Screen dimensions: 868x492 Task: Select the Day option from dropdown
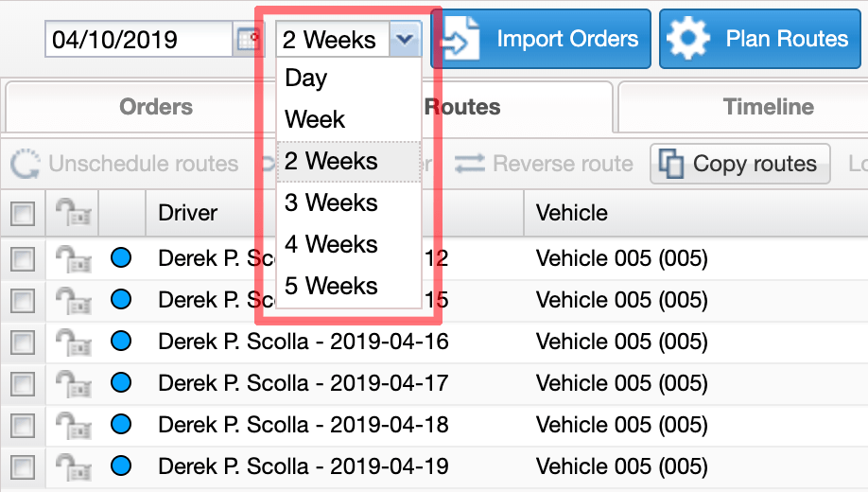click(306, 79)
